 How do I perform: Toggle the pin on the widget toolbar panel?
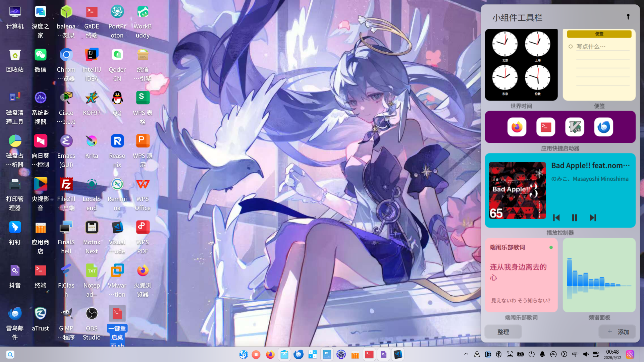point(628,17)
